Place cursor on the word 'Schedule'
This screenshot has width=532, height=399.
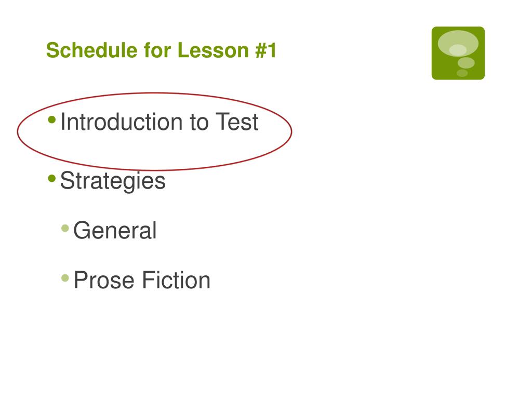92,50
